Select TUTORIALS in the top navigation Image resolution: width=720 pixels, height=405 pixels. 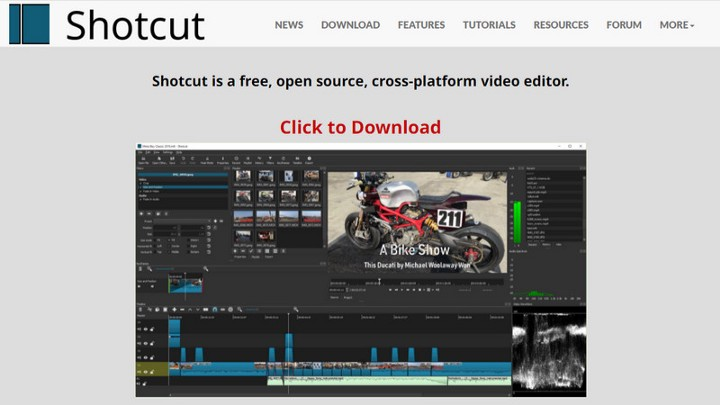pos(489,25)
